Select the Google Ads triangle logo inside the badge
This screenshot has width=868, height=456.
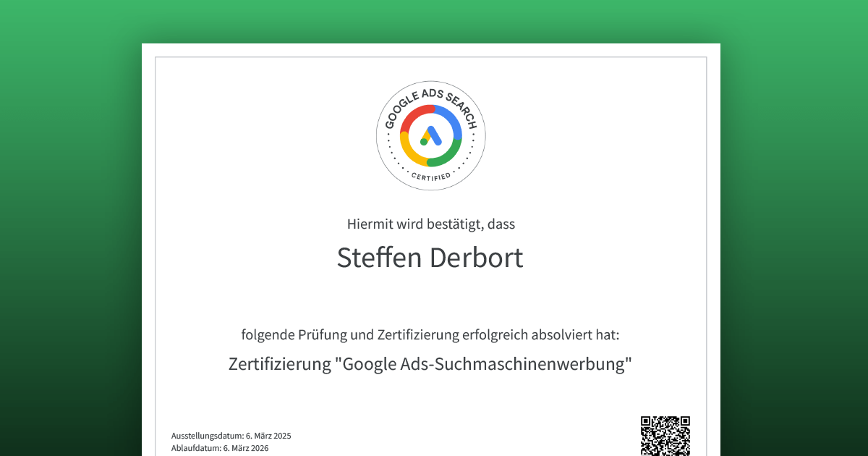(431, 139)
